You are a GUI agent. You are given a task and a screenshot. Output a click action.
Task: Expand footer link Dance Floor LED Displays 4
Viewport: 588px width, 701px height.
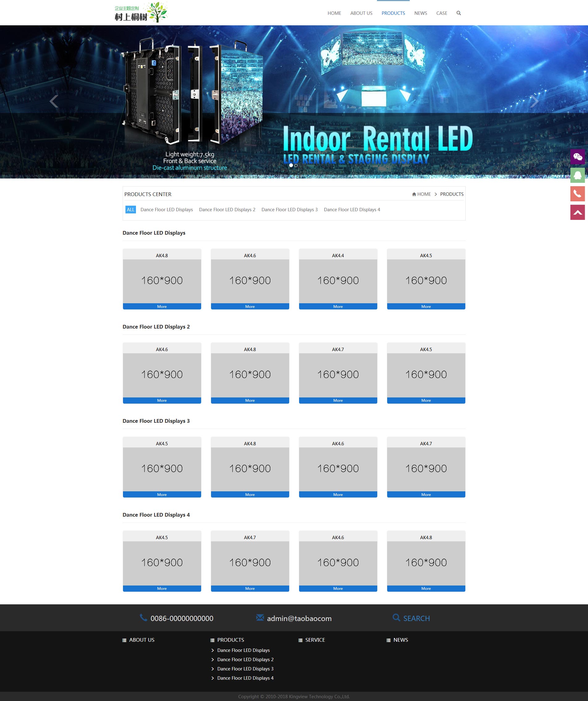point(245,678)
